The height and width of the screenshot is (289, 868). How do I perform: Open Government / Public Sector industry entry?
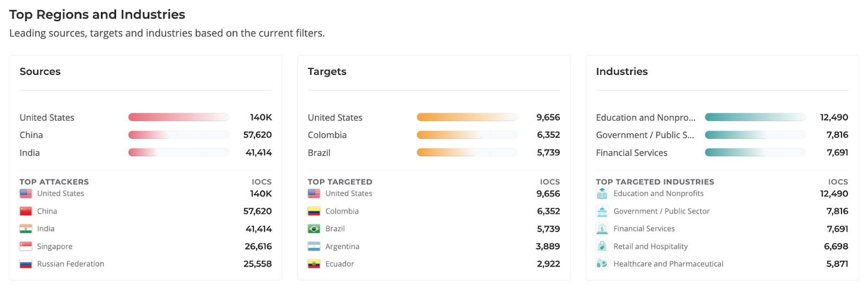tap(661, 211)
